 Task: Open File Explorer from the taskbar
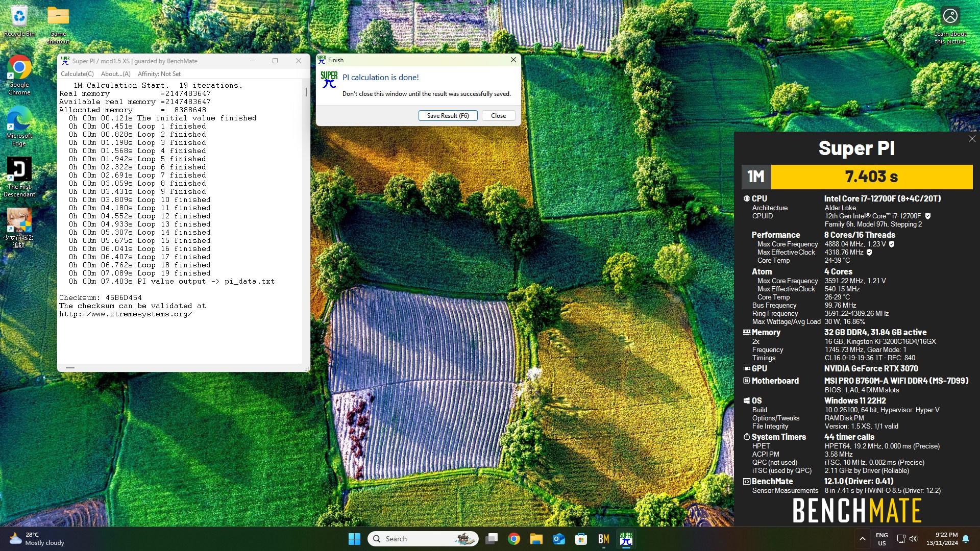tap(536, 539)
